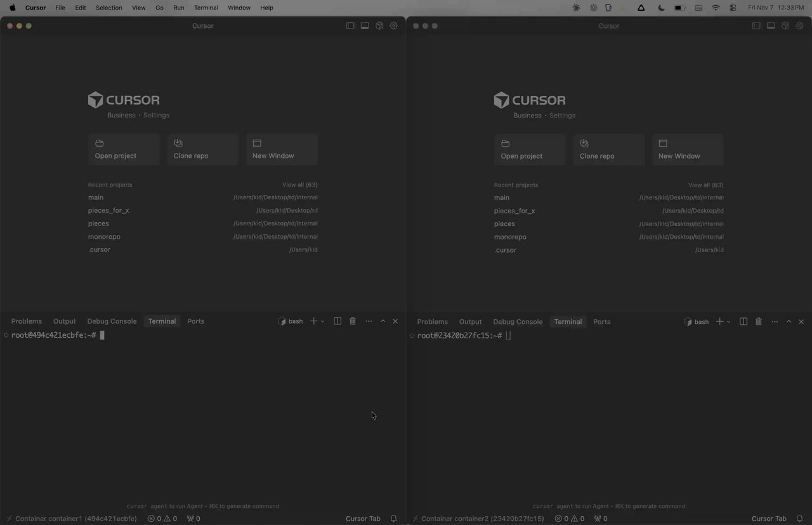812x525 pixels.
Task: Open recent project main in left window
Action: tap(203, 197)
